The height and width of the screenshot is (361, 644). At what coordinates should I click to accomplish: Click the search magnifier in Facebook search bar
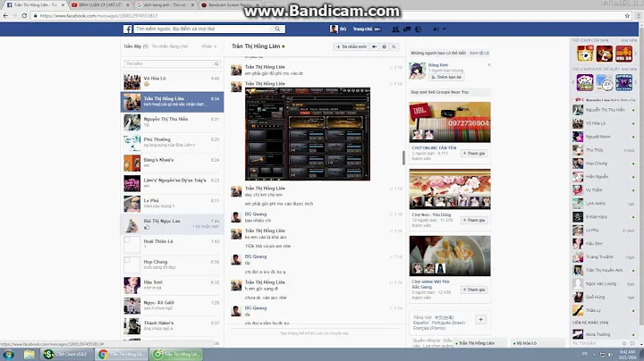coord(277,29)
